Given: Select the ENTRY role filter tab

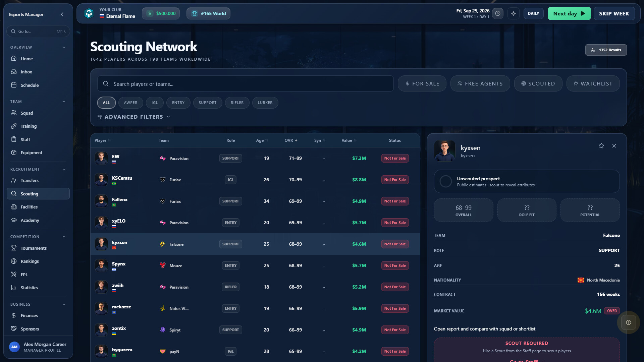Looking at the screenshot, I should click(178, 103).
